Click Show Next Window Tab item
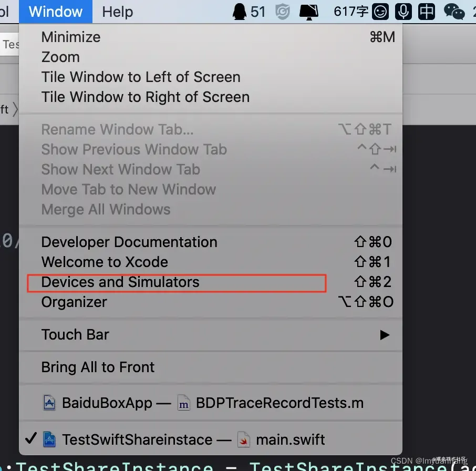The height and width of the screenshot is (471, 476). (211, 169)
